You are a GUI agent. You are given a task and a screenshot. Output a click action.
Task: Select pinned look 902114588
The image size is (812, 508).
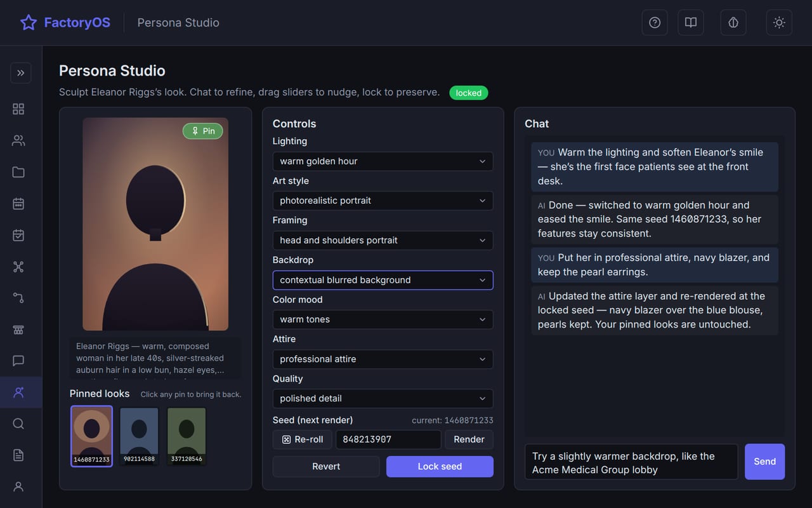[139, 436]
